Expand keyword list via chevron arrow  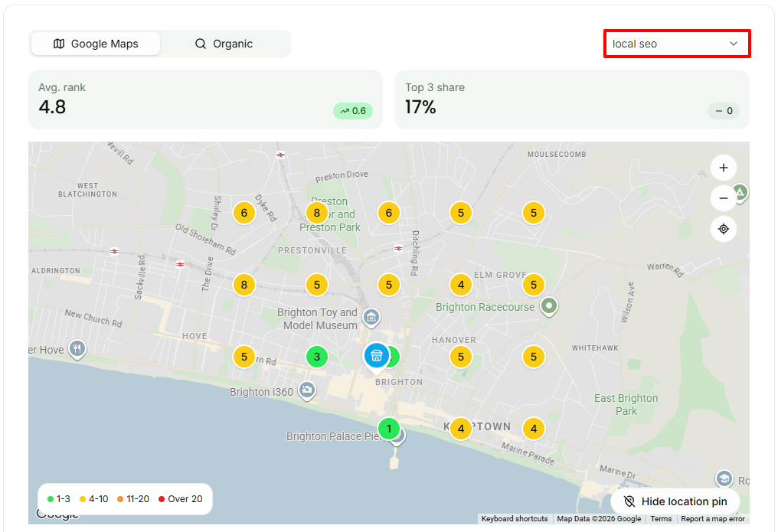point(734,44)
